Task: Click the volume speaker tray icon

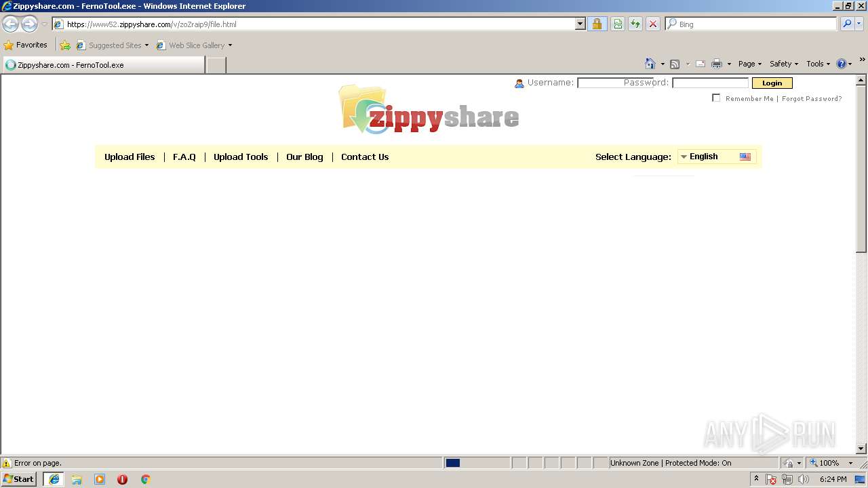Action: point(804,479)
